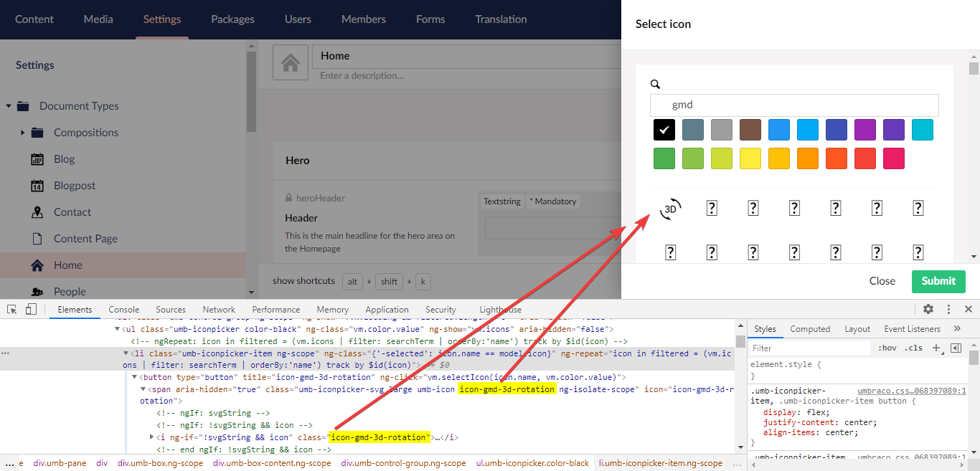Focus the icon search field containing gmd
The image size is (980, 471).
click(x=794, y=105)
